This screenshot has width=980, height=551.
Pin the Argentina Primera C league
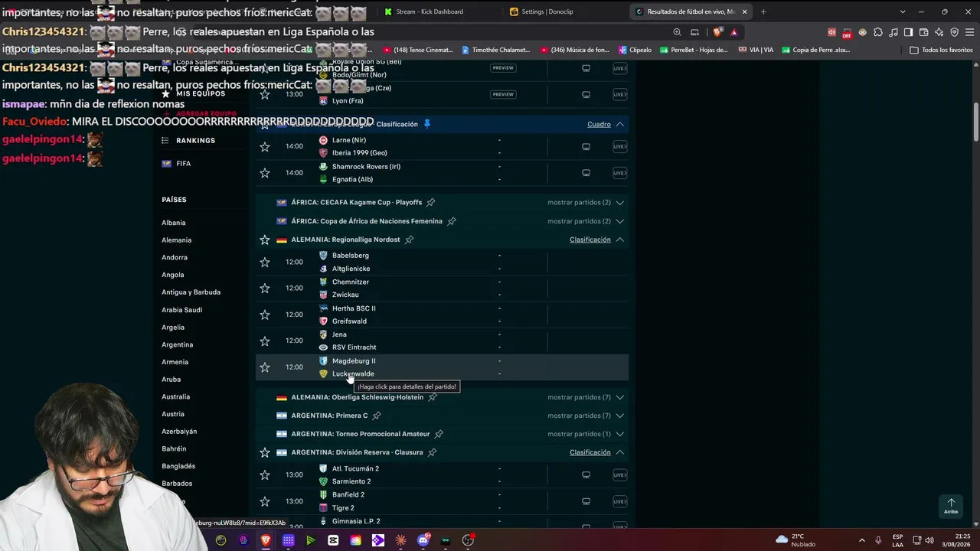tap(377, 416)
